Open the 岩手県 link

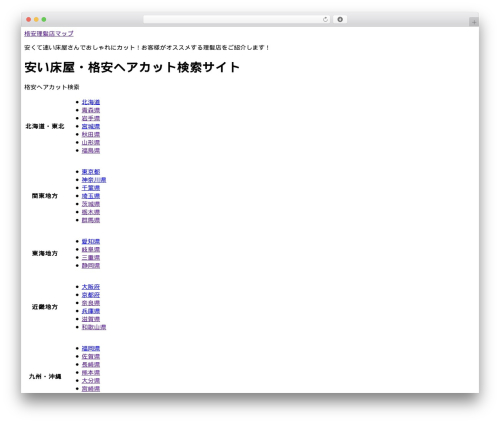91,118
